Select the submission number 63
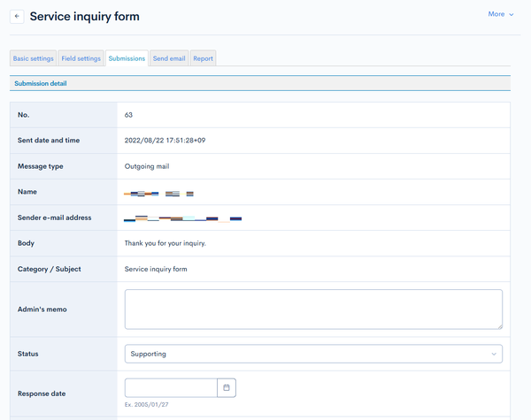The width and height of the screenshot is (531, 420). (128, 115)
